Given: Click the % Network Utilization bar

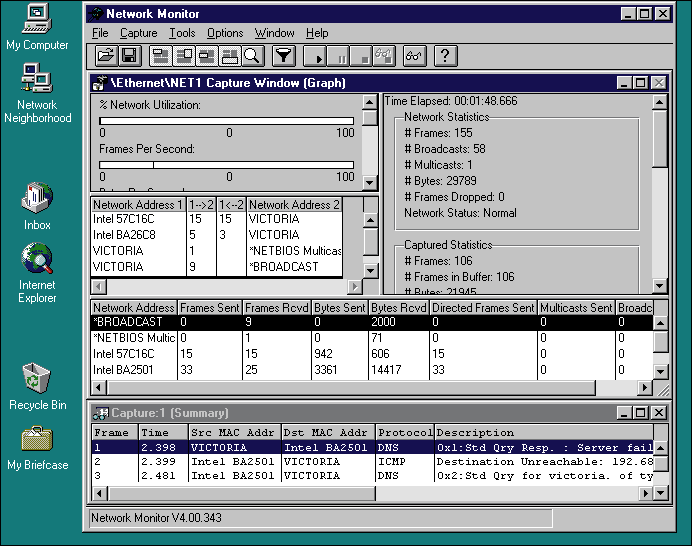Looking at the screenshot, I should (x=226, y=121).
